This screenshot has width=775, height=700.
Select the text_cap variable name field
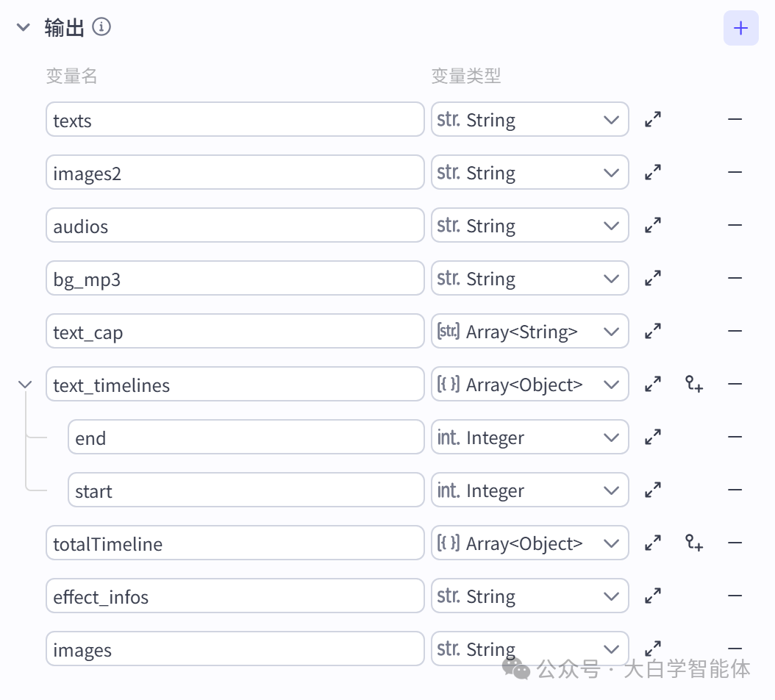[235, 331]
